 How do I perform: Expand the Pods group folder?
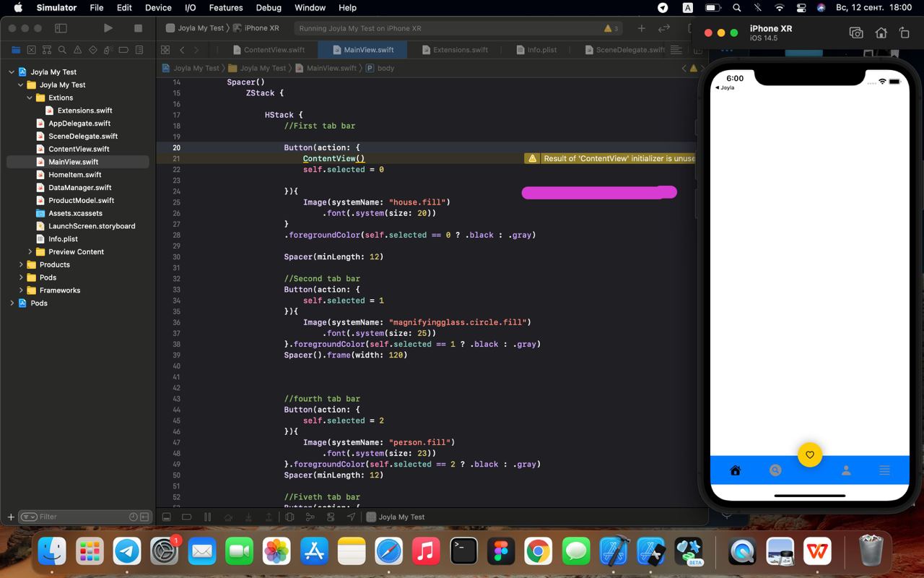pos(21,277)
